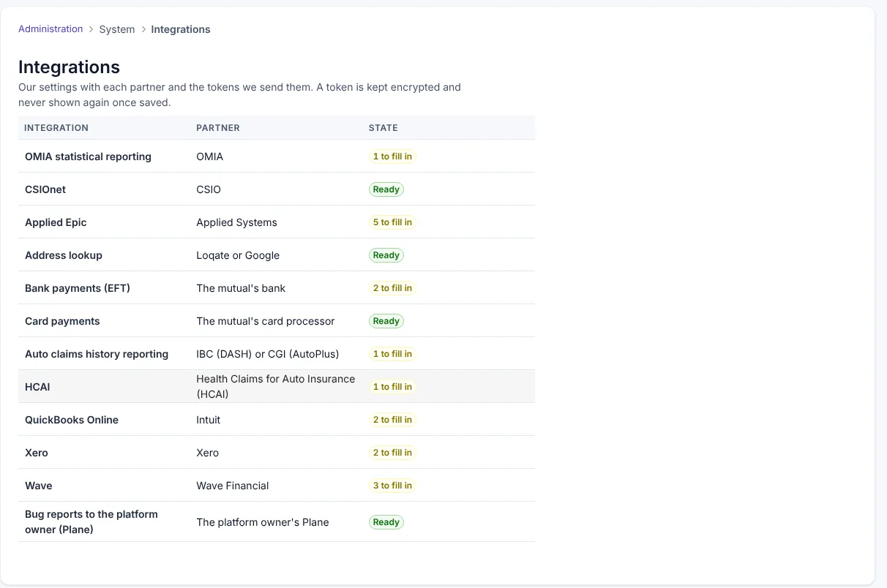This screenshot has height=588, width=887.
Task: Open the Address lookup integration
Action: click(x=64, y=255)
